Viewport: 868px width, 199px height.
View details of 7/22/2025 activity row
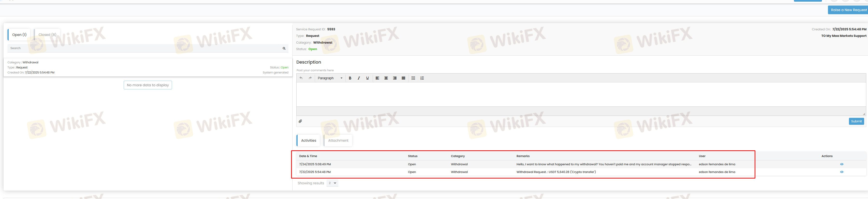[x=841, y=172]
